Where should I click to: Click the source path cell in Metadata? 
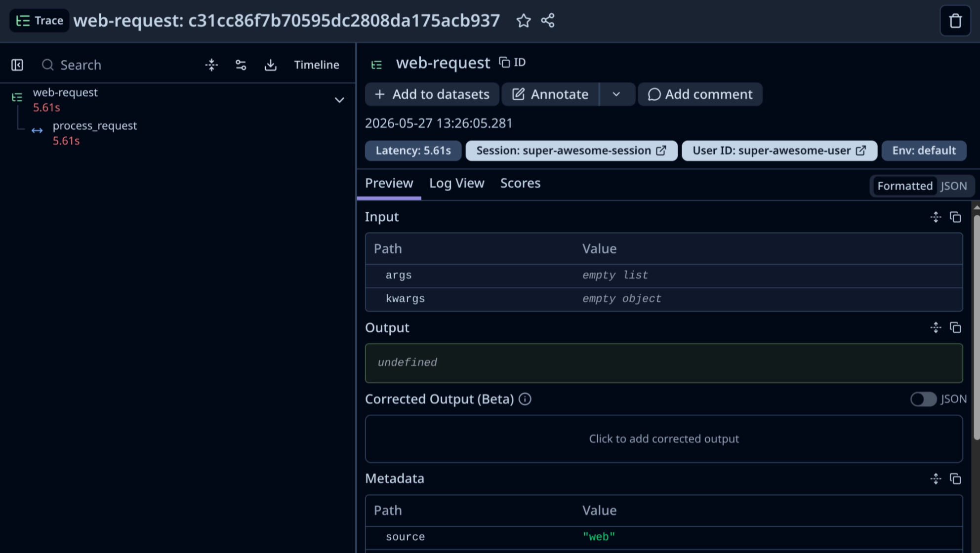[405, 537]
